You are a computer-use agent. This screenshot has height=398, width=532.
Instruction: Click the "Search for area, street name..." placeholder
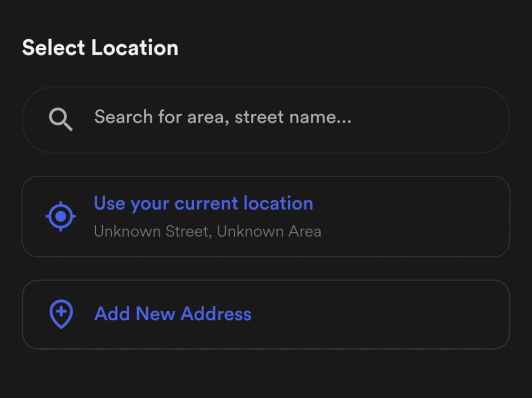click(223, 117)
